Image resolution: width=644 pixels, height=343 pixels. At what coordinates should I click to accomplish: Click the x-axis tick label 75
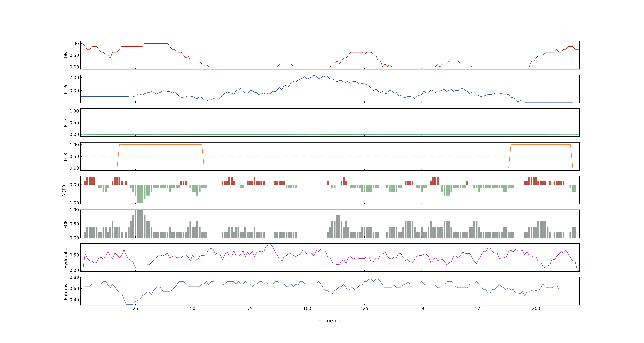tap(250, 308)
